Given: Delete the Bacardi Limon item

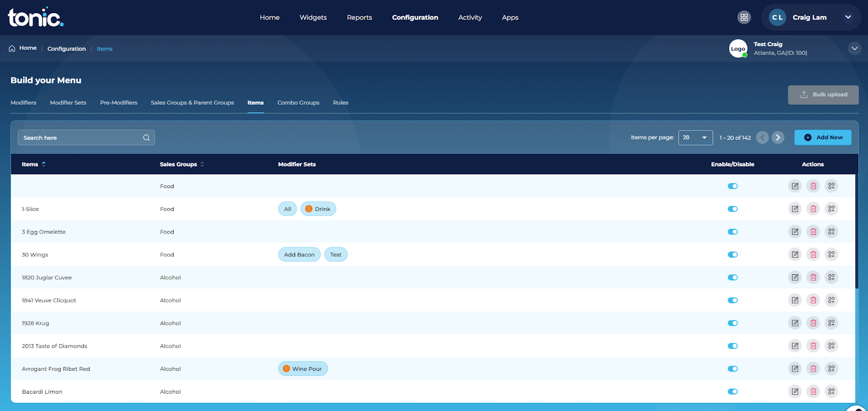Looking at the screenshot, I should pos(813,391).
